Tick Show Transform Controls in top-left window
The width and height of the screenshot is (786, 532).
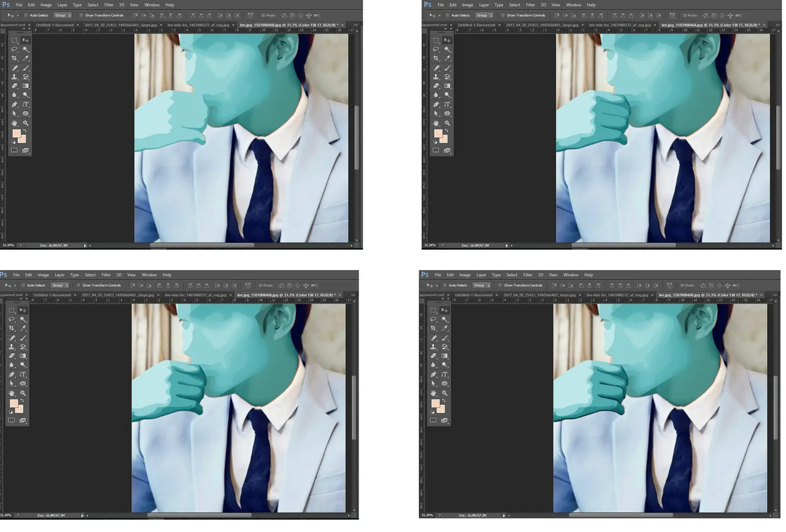point(81,15)
